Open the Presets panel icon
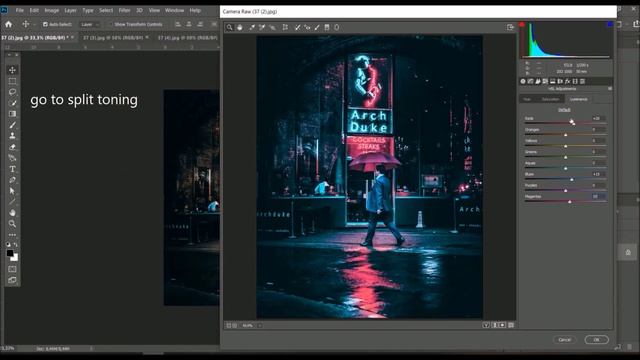 582,81
